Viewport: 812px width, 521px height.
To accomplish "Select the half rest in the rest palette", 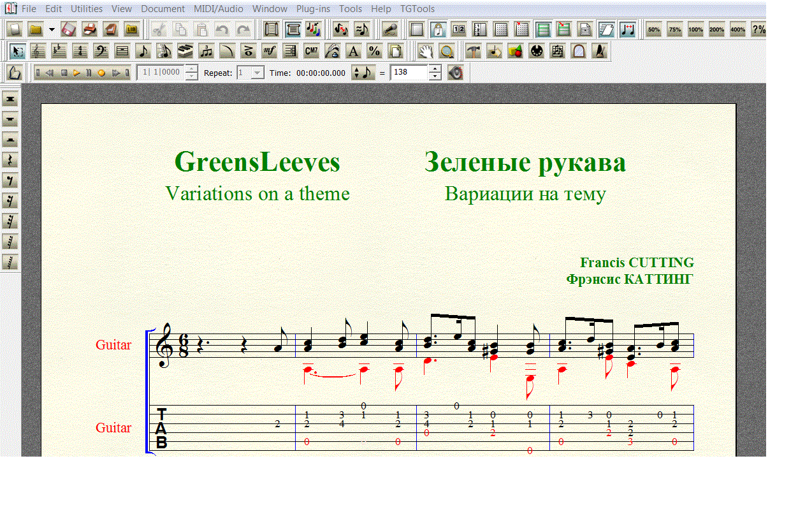I will [x=10, y=140].
